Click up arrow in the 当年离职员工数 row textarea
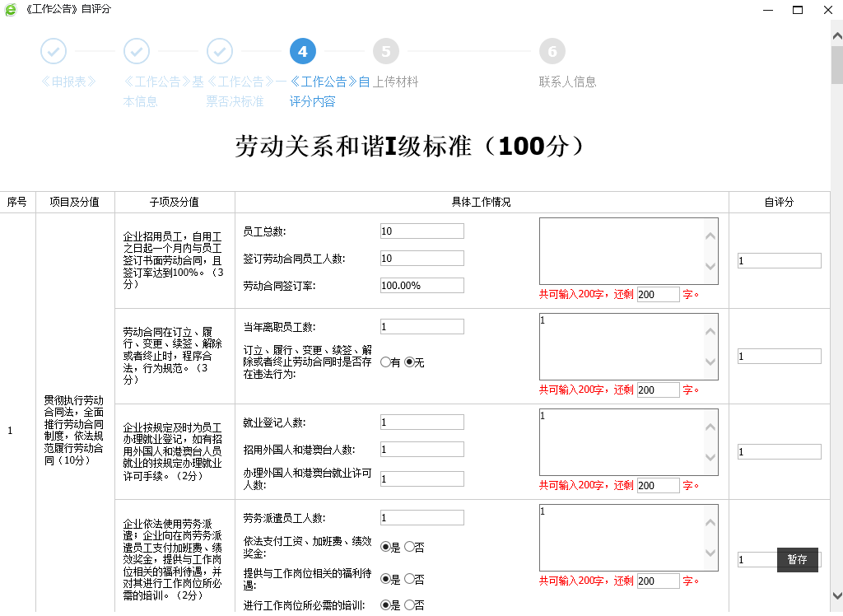 [710, 331]
